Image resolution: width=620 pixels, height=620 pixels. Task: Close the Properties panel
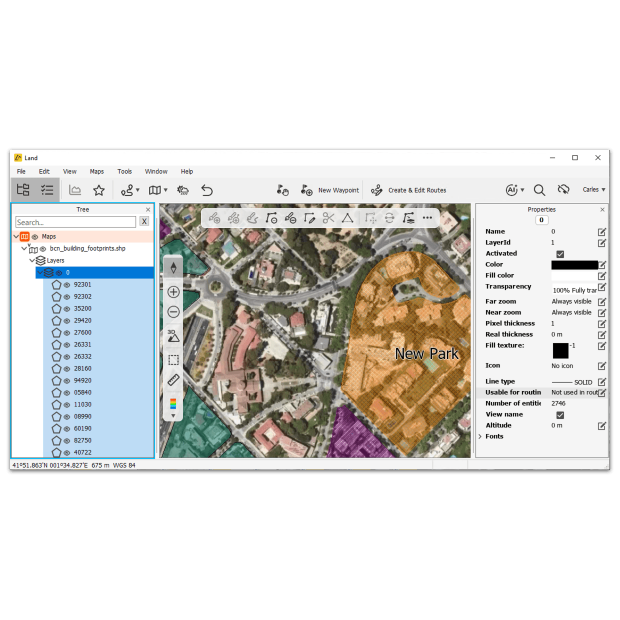(602, 210)
